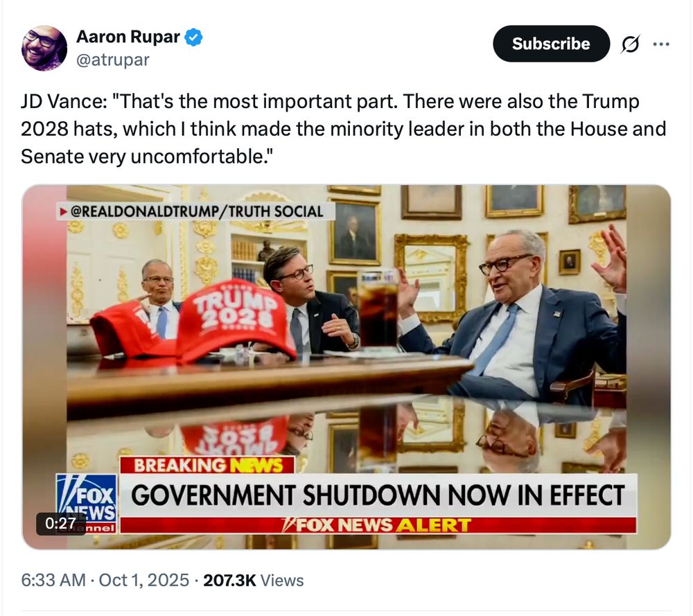This screenshot has width=693, height=616.
Task: Click the red Trump 2028 hat in video
Action: 236,321
